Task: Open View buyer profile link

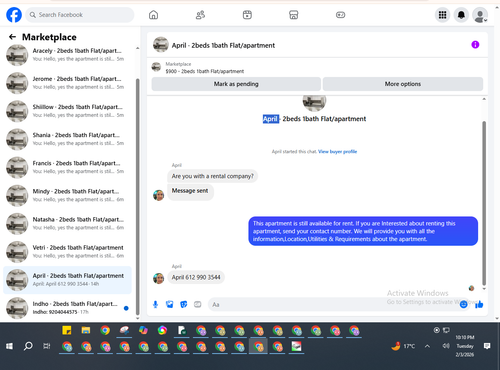Action: 337,152
